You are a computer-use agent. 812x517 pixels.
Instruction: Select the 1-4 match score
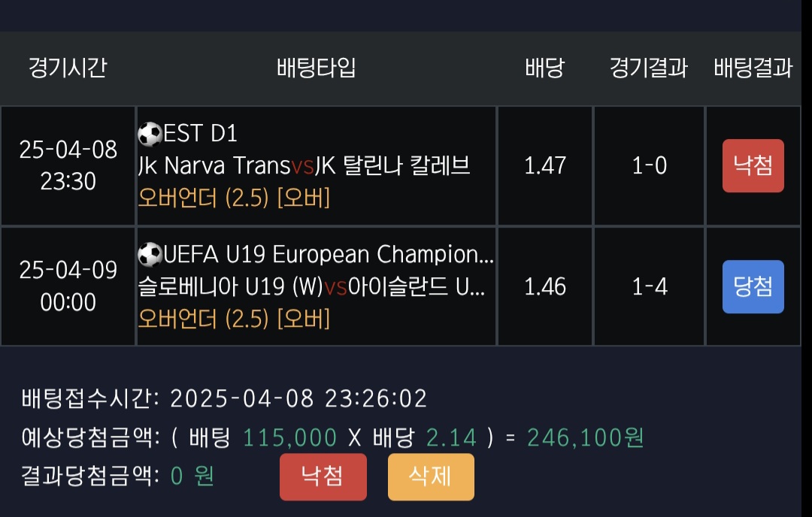(x=649, y=286)
